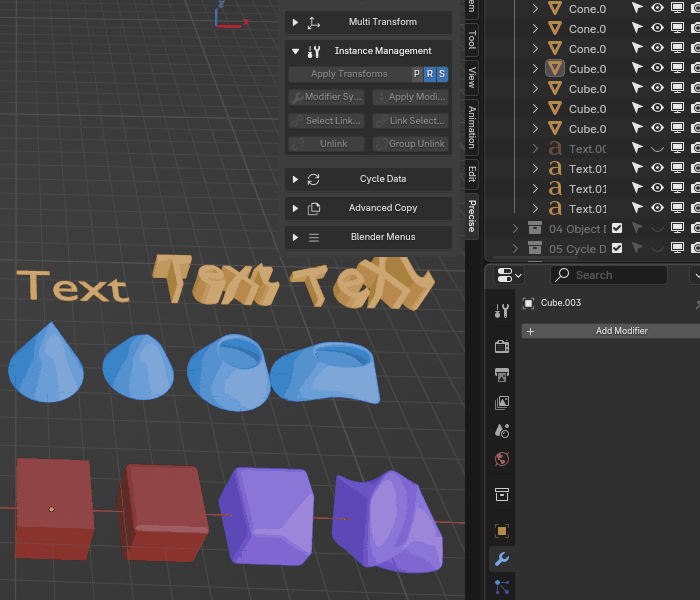Open the Render properties tab icon
The image size is (700, 600).
(x=502, y=346)
